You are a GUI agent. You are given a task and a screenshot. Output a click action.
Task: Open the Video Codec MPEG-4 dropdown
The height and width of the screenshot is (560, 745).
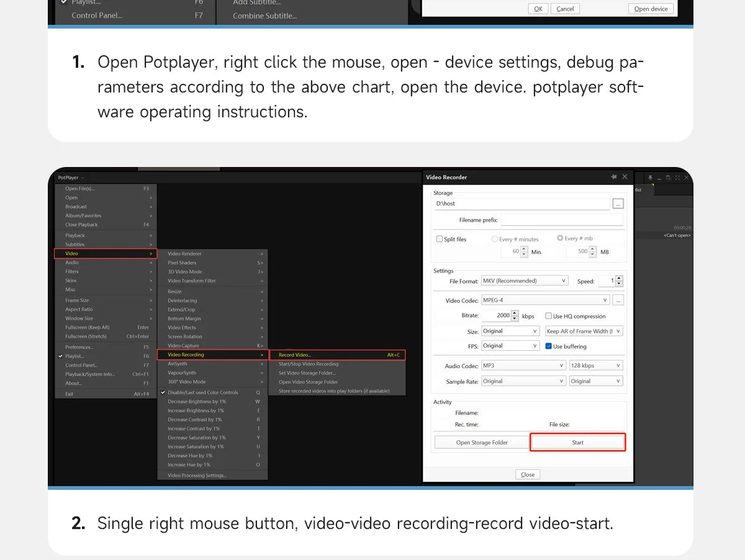545,300
